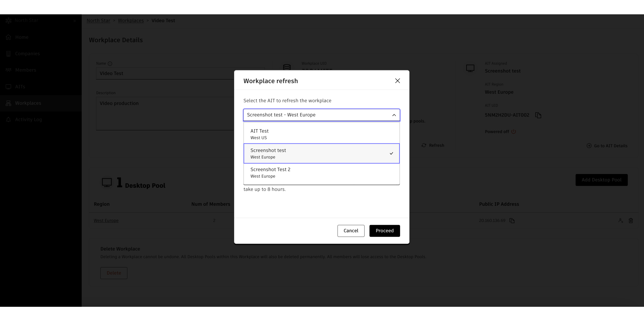
Task: Copy the AIT UID
Action: 538,115
